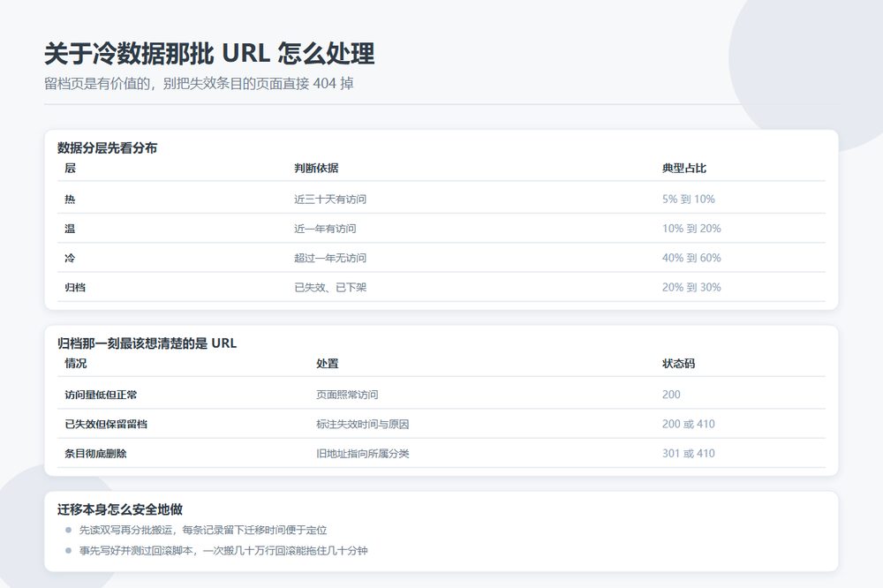Click the value 40% 到 60%
This screenshot has height=588, width=883.
pyautogui.click(x=691, y=258)
